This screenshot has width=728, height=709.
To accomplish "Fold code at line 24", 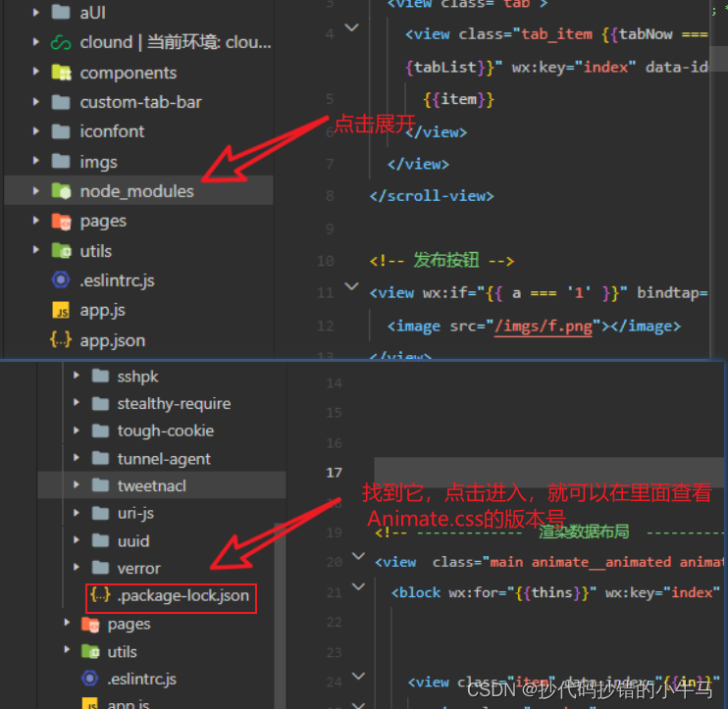I will (x=358, y=675).
